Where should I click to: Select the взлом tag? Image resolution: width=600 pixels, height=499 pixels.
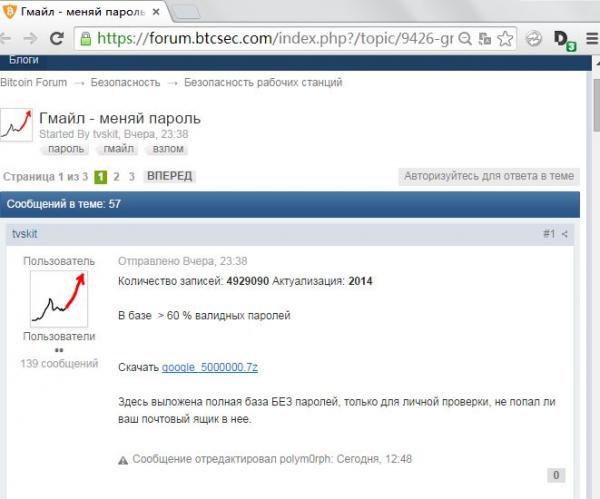168,149
